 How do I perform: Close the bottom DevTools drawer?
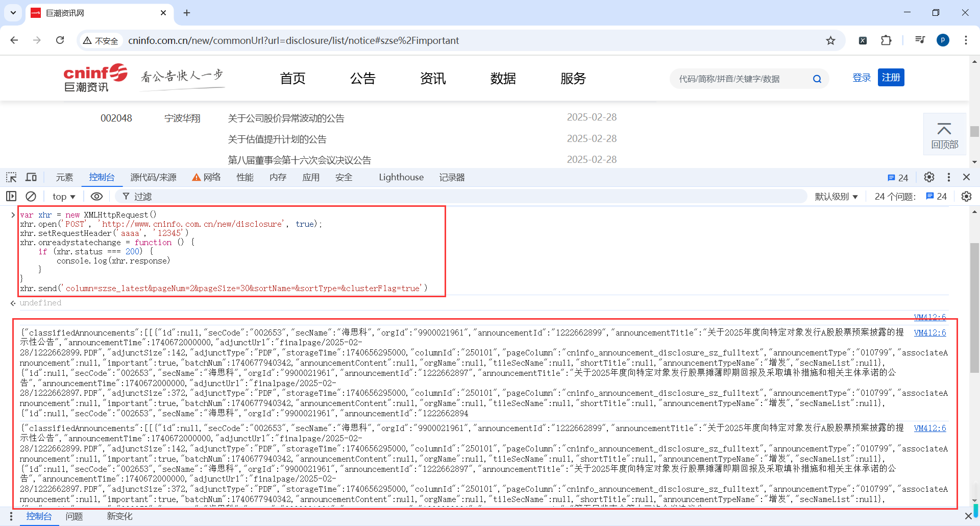tap(968, 516)
